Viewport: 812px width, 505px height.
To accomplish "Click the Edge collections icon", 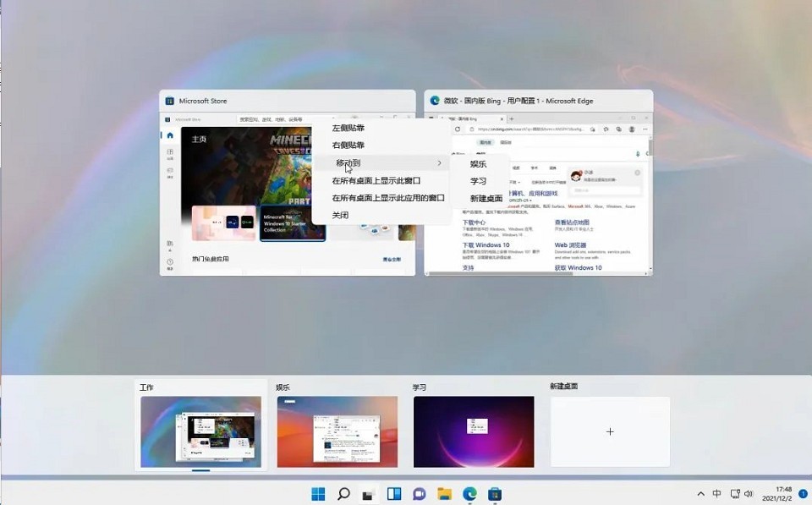I will (x=618, y=129).
